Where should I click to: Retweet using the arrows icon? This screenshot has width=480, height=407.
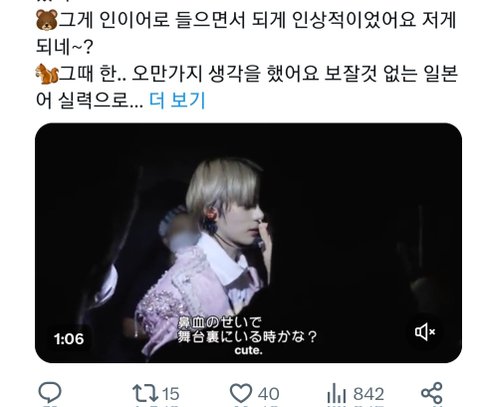(x=145, y=394)
